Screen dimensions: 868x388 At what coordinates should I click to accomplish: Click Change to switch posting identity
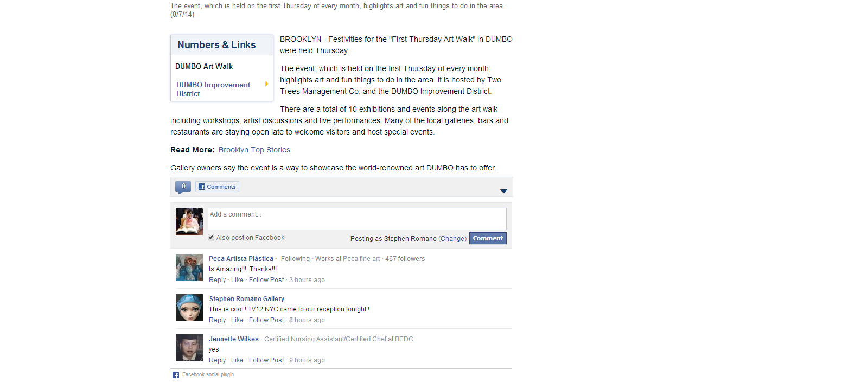click(x=452, y=239)
